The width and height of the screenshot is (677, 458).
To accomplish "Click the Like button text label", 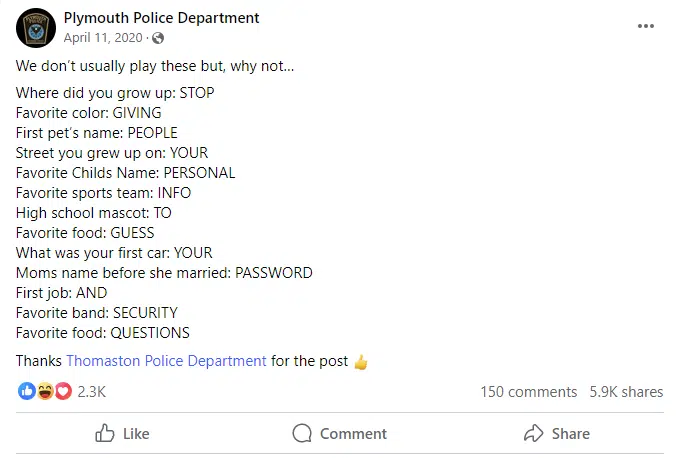I will pos(136,434).
